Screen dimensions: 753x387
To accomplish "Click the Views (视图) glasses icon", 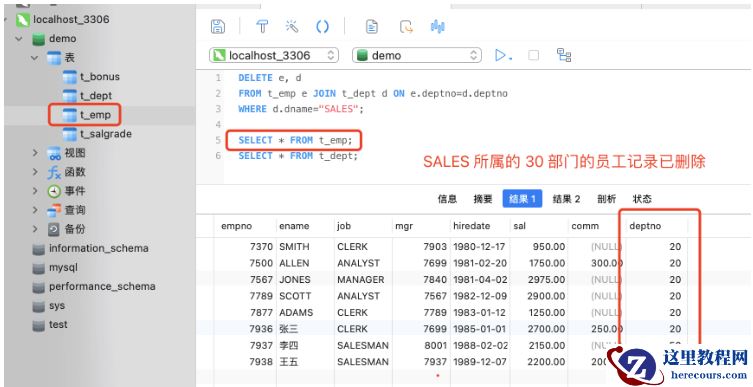I will click(x=54, y=153).
